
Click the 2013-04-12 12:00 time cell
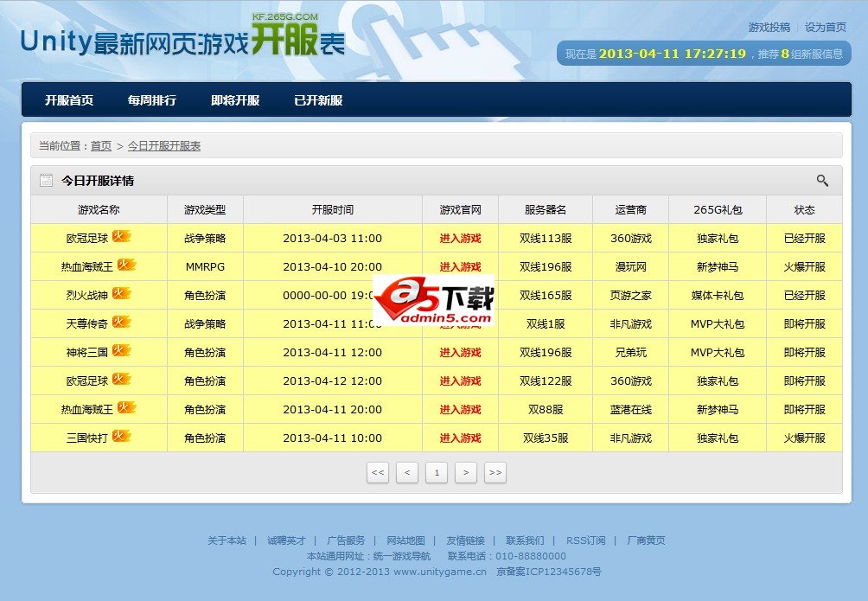pos(332,381)
